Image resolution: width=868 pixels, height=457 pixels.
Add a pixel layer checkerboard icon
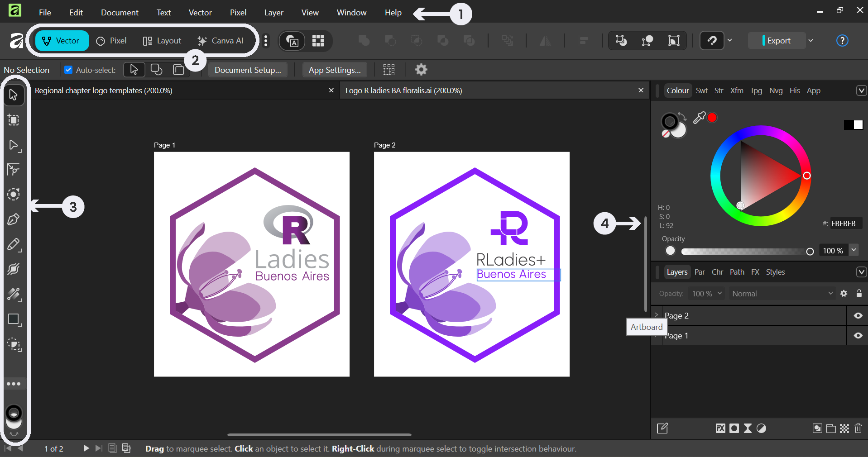(844, 428)
